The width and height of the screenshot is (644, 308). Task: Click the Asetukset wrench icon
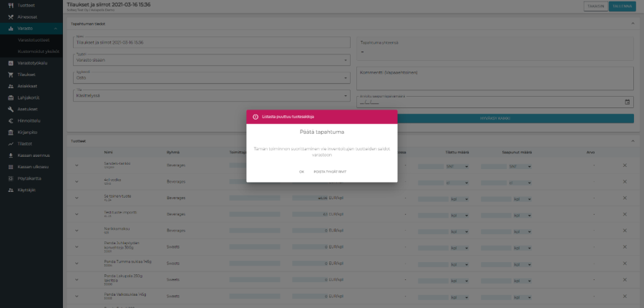point(11,109)
